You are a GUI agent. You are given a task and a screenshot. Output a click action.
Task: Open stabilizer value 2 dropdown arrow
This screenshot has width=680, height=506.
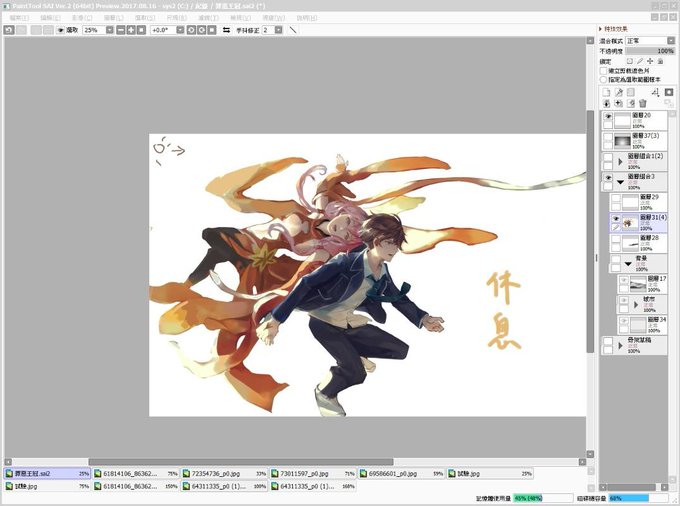278,30
